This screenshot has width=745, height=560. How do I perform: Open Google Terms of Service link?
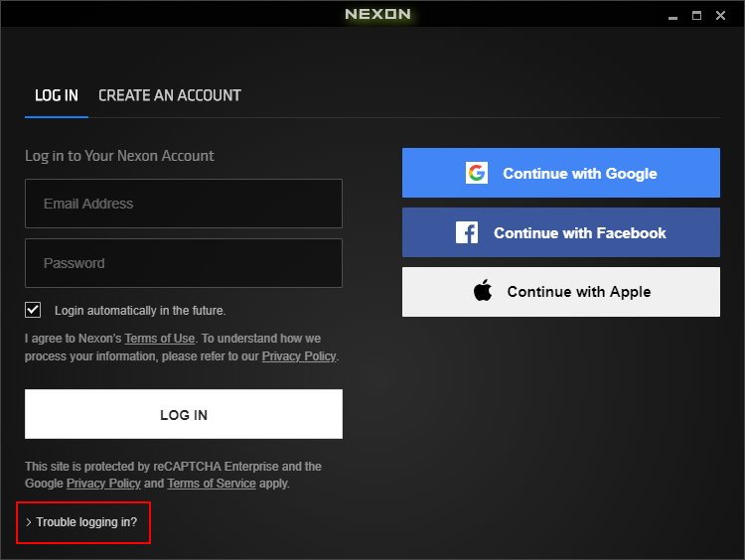tap(212, 484)
